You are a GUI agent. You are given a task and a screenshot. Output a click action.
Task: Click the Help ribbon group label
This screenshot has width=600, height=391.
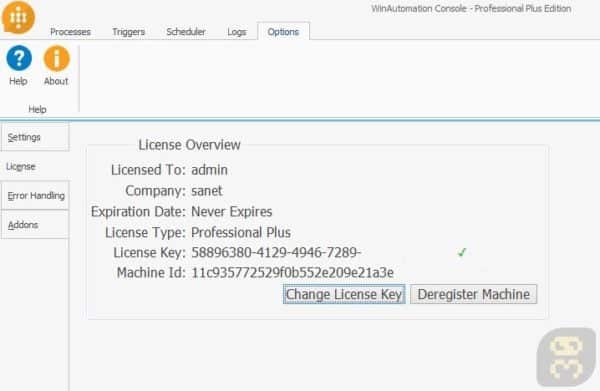(38, 109)
